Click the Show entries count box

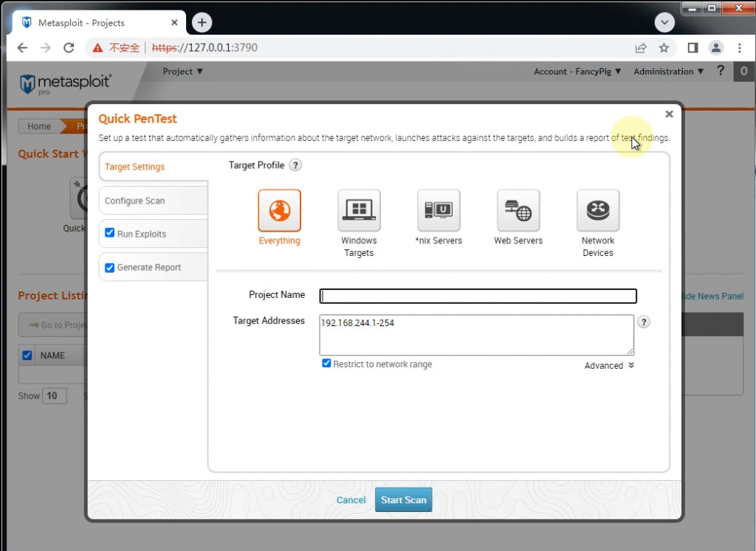click(x=55, y=396)
